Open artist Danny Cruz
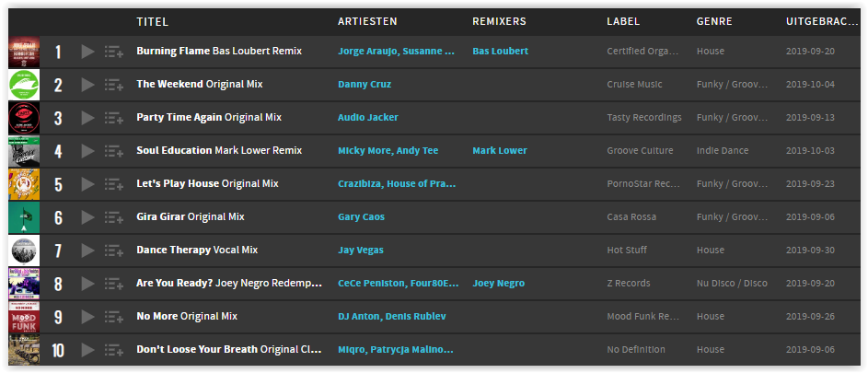 (365, 84)
